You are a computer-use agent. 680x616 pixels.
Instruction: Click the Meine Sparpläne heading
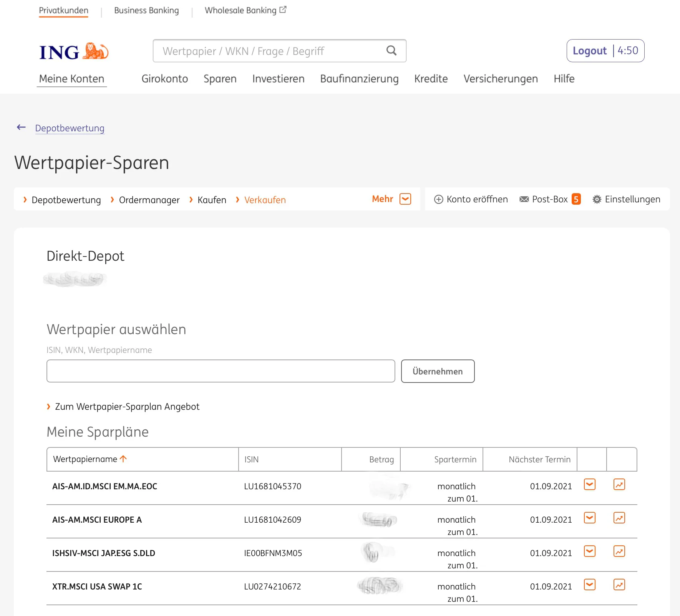click(x=98, y=432)
